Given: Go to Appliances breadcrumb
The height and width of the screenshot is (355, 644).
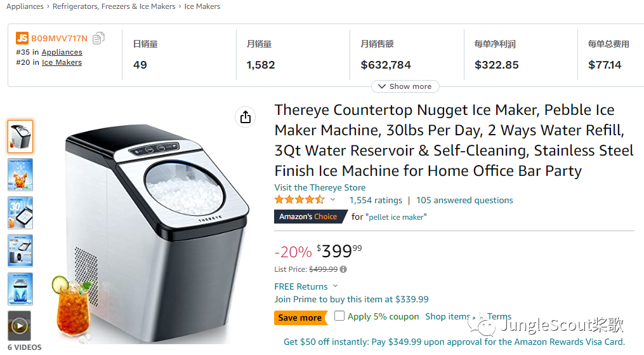Looking at the screenshot, I should coord(25,6).
